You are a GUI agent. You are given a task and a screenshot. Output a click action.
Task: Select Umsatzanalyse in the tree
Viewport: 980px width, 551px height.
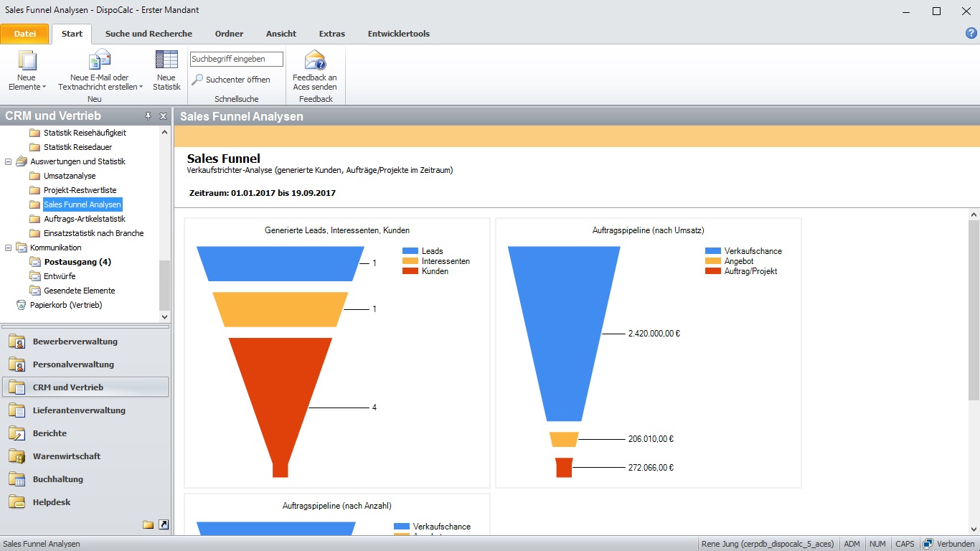70,176
